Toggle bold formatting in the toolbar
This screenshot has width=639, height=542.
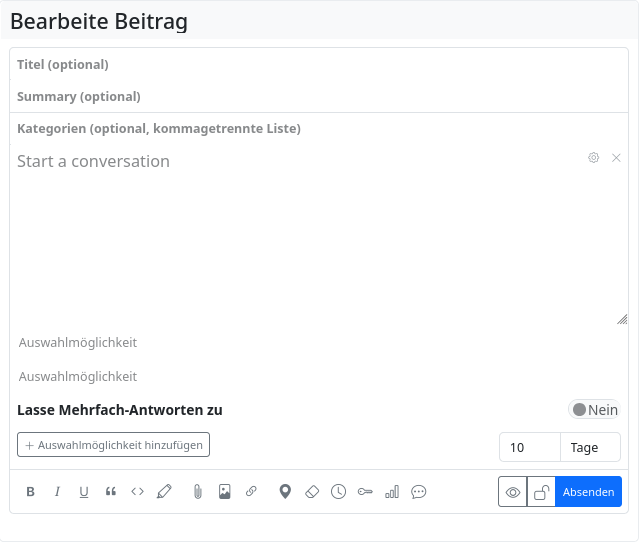pyautogui.click(x=30, y=492)
